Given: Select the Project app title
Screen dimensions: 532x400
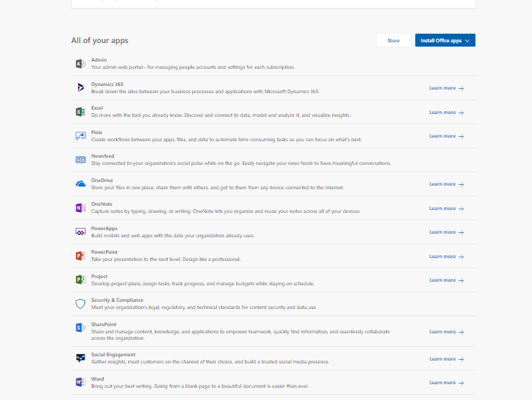Looking at the screenshot, I should (99, 277).
